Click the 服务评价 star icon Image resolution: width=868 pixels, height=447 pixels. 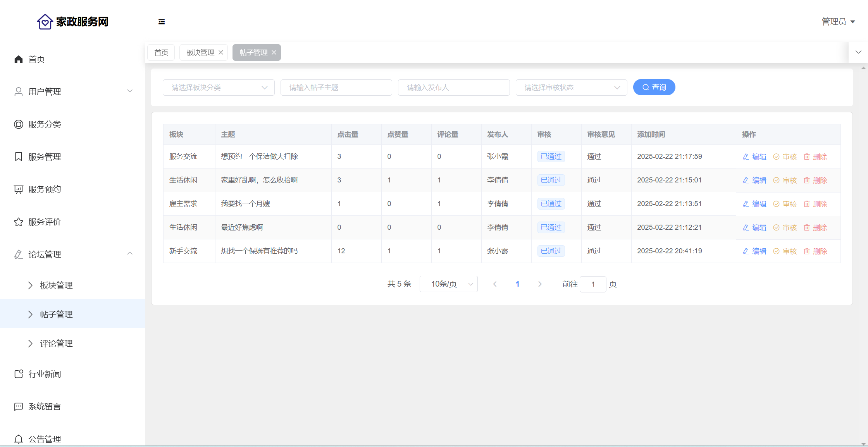[19, 222]
